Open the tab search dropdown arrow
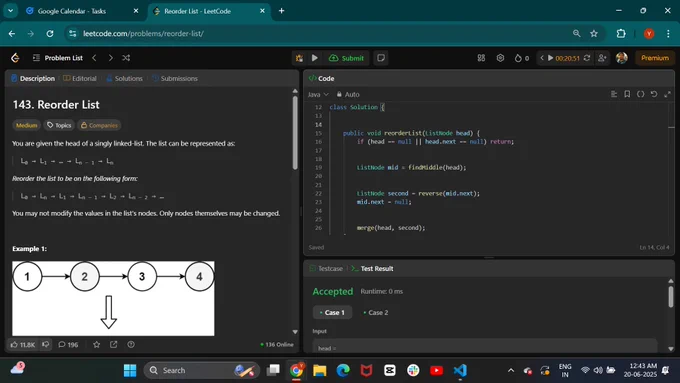This screenshot has width=680, height=383. [10, 11]
